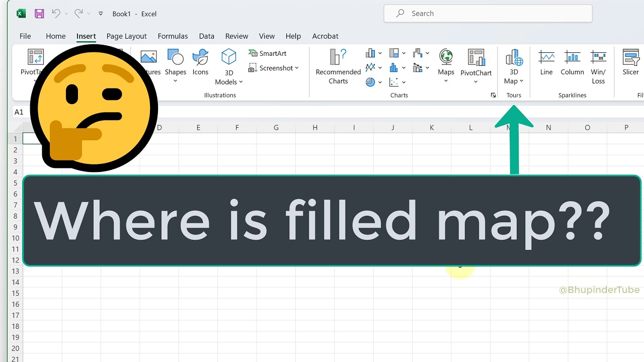Screen dimensions: 644x362
Task: Select row 15 header
Action: pyautogui.click(x=16, y=293)
